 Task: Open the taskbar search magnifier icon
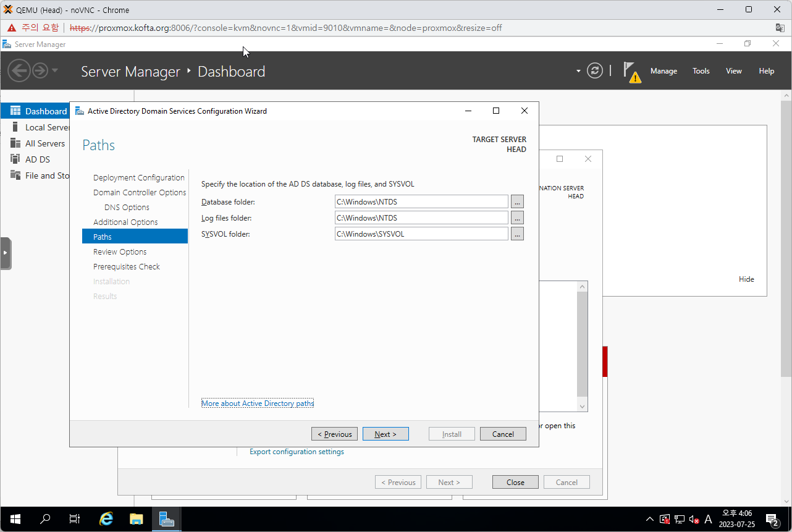coord(45,519)
